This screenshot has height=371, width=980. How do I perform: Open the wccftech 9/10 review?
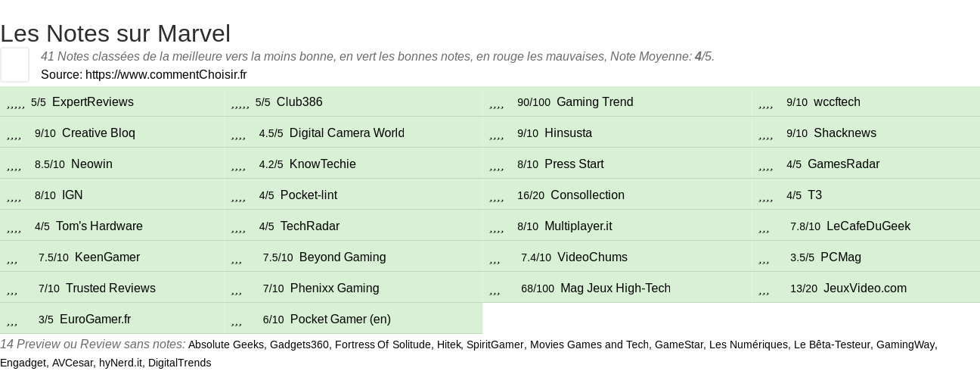click(866, 101)
